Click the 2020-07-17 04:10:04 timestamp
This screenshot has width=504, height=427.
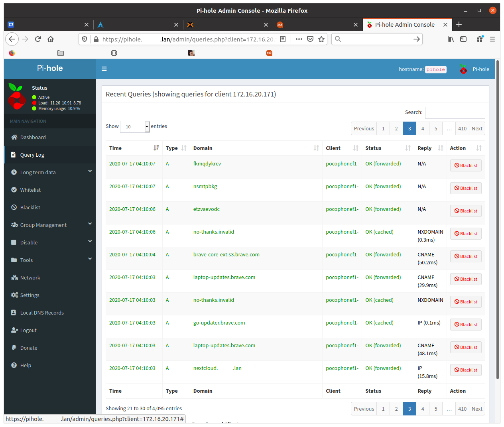tap(132, 254)
